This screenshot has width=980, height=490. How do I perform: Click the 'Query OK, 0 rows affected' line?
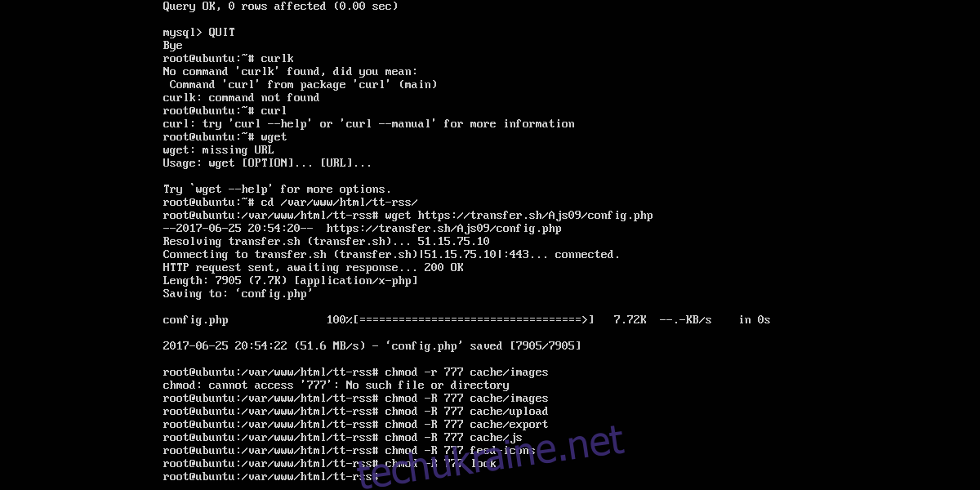280,7
